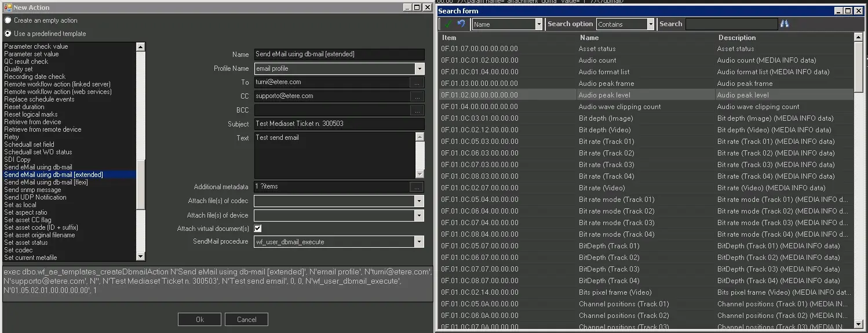Viewport: 868px width, 333px height.
Task: Click the green checkmark confirm icon
Action: 449,24
